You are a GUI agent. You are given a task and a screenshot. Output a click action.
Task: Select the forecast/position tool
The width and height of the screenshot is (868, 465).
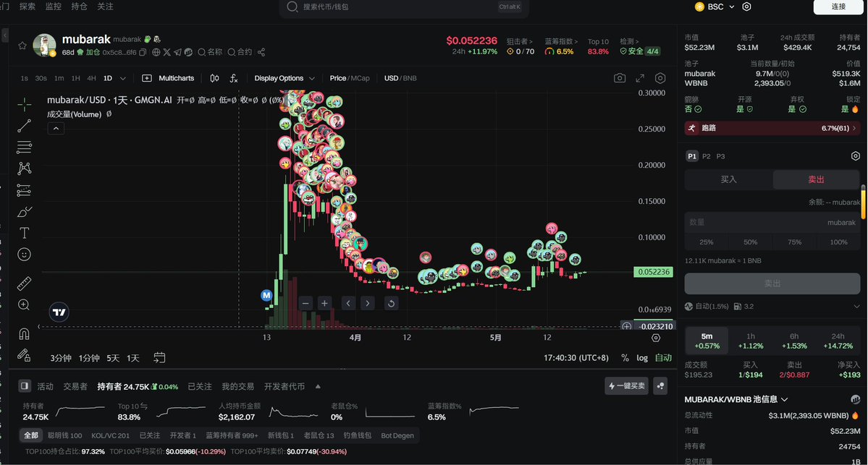[x=24, y=190]
